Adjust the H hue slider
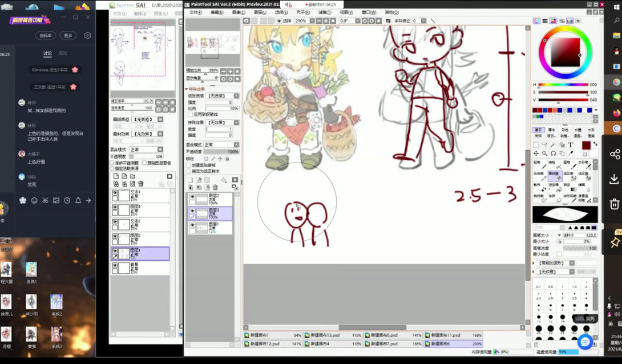This screenshot has height=364, width=622. coord(563,84)
